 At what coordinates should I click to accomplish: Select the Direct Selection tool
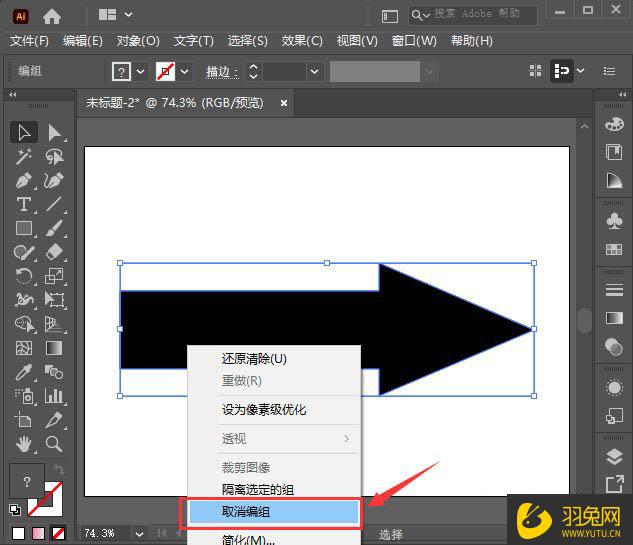(x=54, y=132)
